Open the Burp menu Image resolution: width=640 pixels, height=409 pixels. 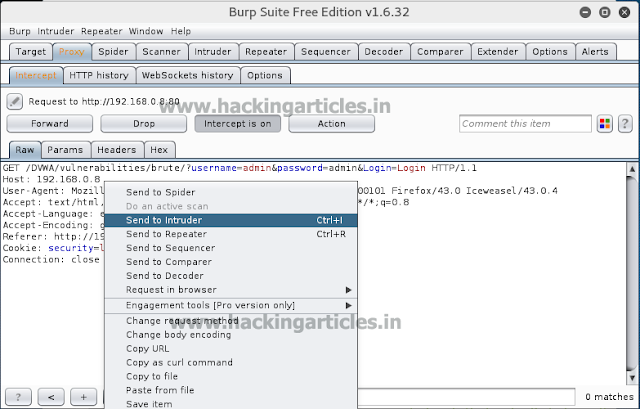(20, 31)
